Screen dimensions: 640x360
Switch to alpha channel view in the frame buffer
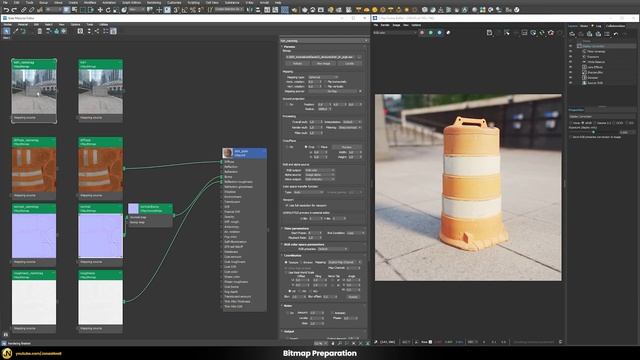pos(448,33)
